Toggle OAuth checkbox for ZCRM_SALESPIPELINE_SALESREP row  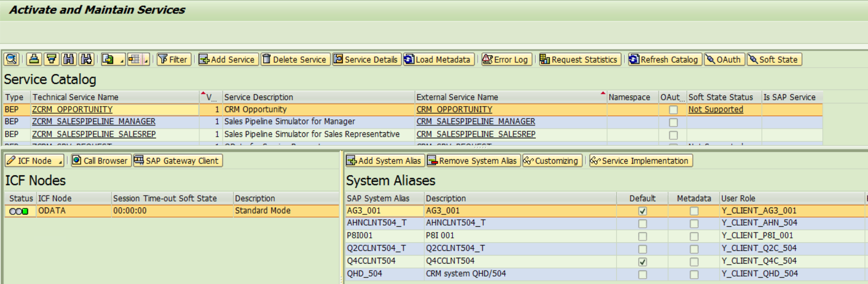point(674,135)
